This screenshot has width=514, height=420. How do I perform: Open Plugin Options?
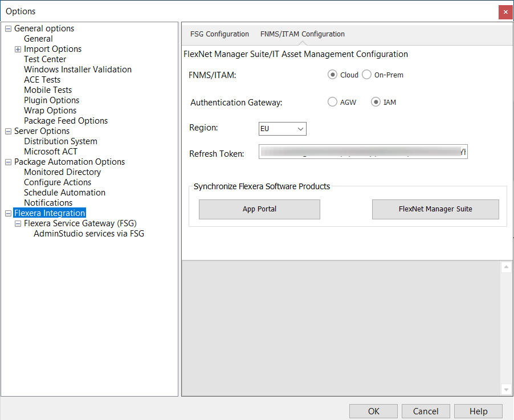(51, 100)
